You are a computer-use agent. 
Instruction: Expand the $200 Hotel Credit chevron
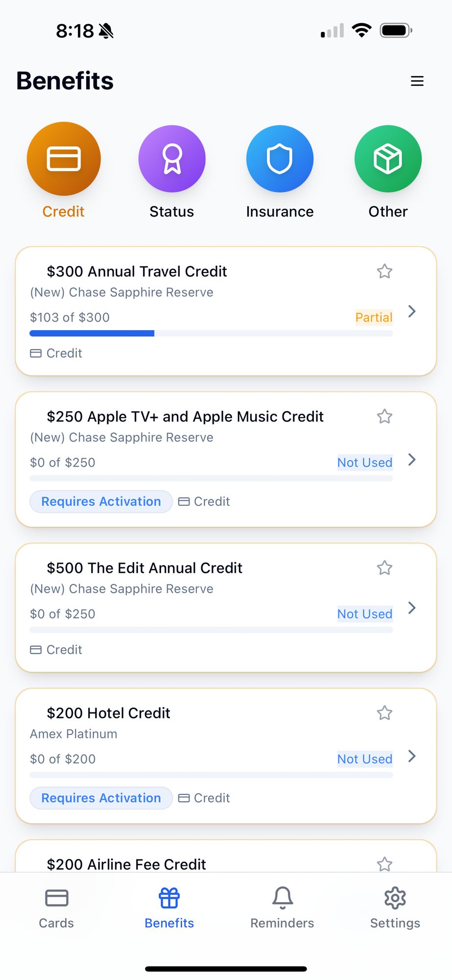pyautogui.click(x=412, y=756)
